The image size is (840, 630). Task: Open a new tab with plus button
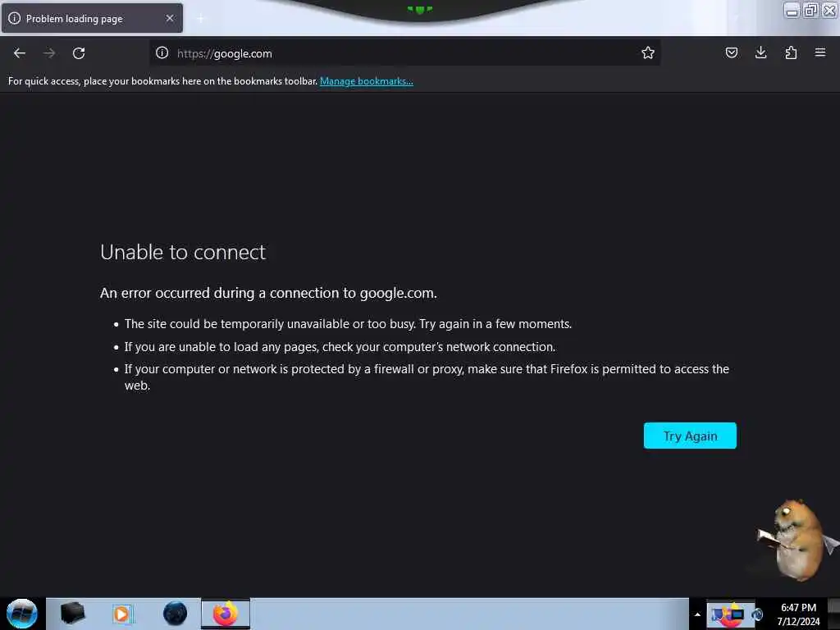click(200, 19)
